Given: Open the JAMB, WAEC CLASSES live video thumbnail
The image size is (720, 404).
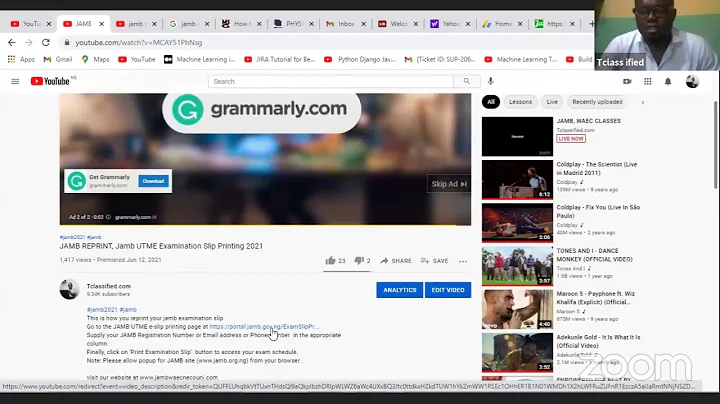Looking at the screenshot, I should coord(518,136).
